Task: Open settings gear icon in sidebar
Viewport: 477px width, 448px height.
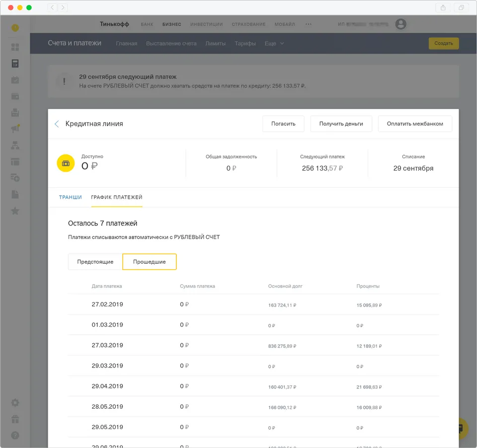Action: (15, 403)
